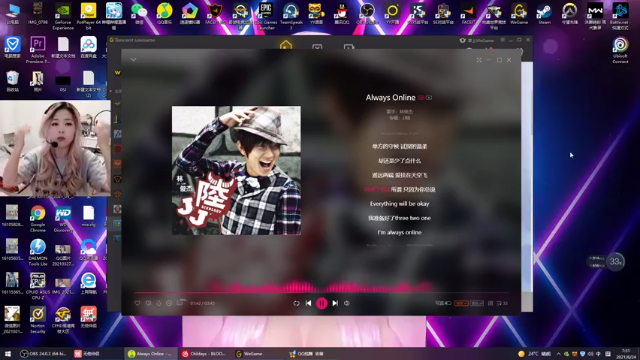The height and width of the screenshot is (360, 640).
Task: Launch Adobe Premiere Pro from the desktop
Action: coord(38,50)
